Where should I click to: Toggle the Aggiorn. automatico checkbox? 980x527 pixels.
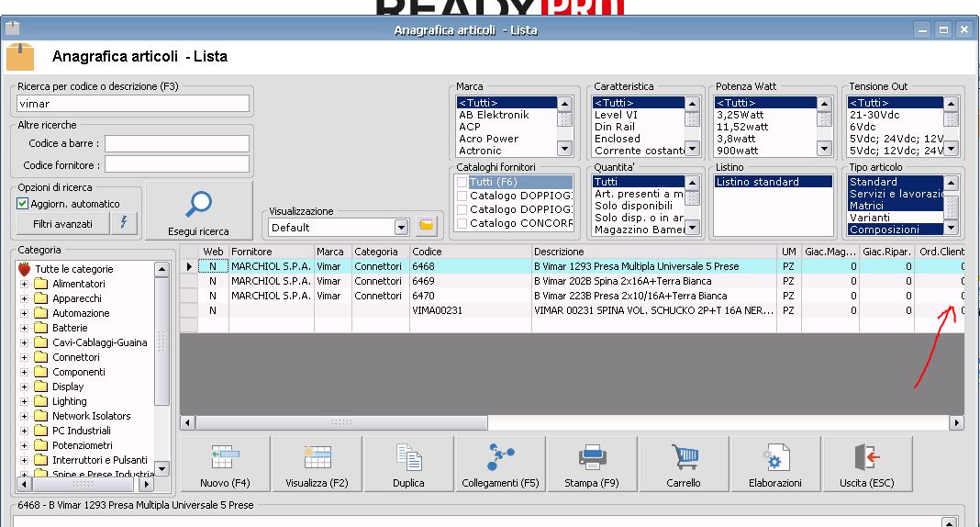(23, 204)
